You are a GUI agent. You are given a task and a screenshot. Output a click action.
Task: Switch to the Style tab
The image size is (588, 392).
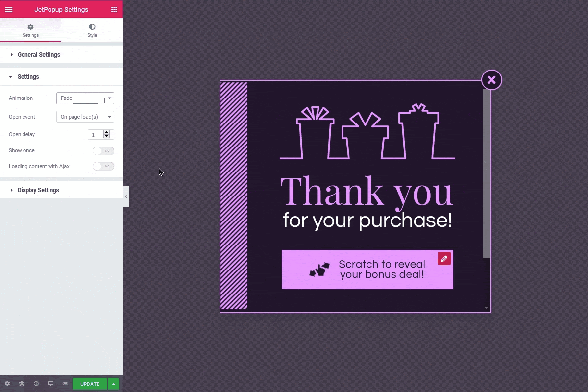coord(92,30)
